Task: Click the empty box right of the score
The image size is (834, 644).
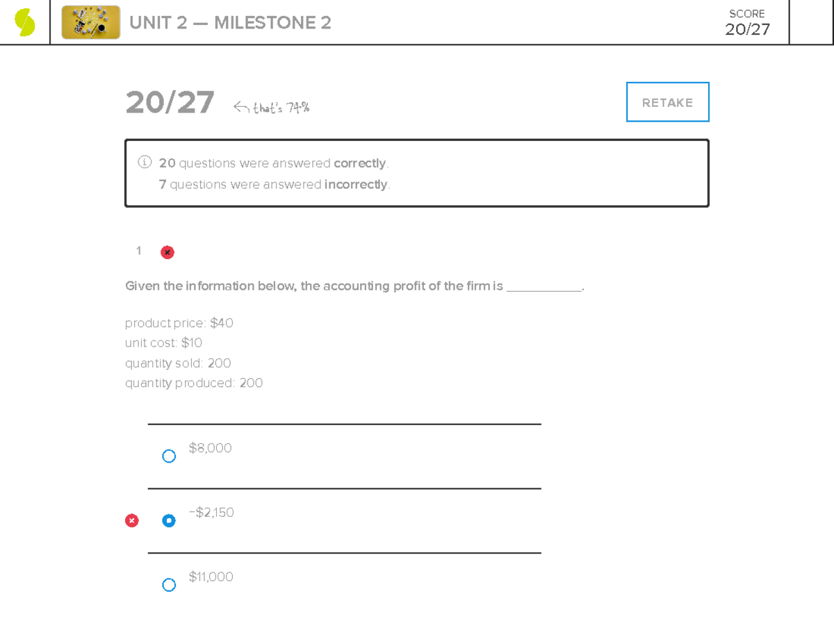Action: pos(811,22)
